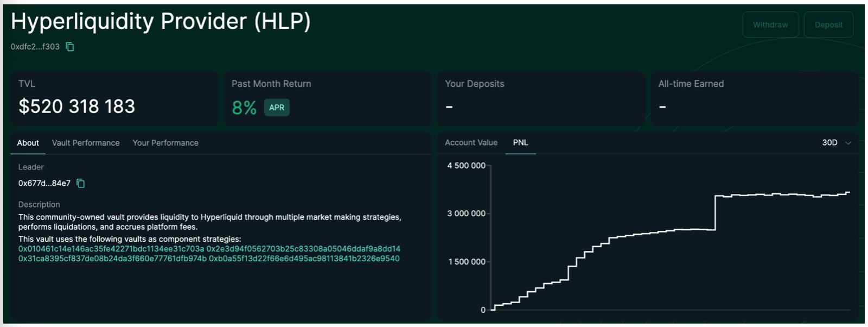Copy the vault address 0xdfc2...f303
This screenshot has height=327, width=868.
coord(70,47)
